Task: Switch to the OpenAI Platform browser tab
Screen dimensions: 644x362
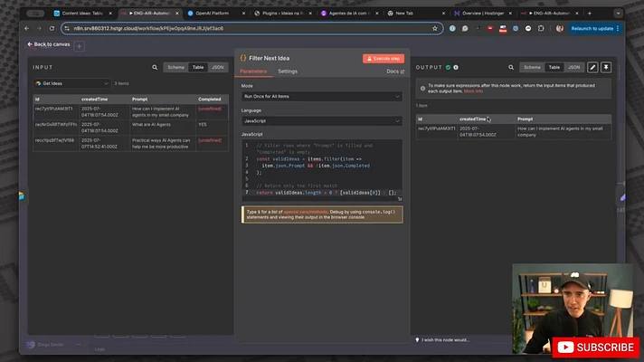Action: tap(212, 14)
